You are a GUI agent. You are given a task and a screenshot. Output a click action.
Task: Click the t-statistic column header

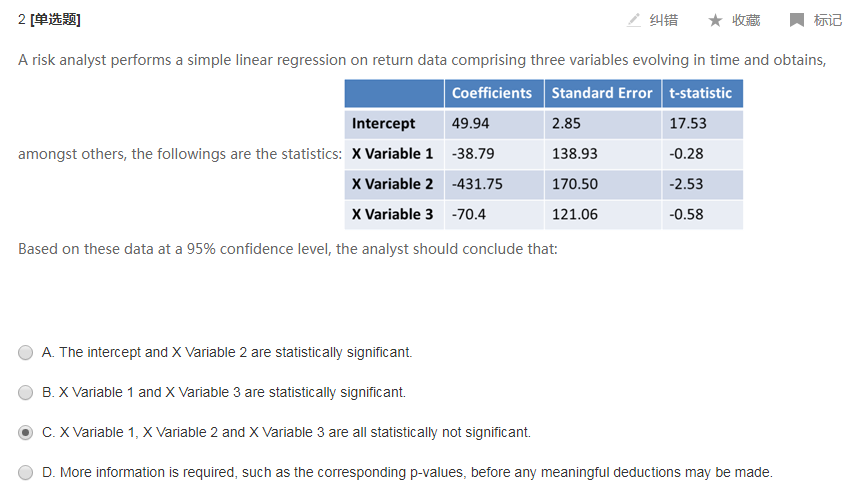click(x=703, y=93)
